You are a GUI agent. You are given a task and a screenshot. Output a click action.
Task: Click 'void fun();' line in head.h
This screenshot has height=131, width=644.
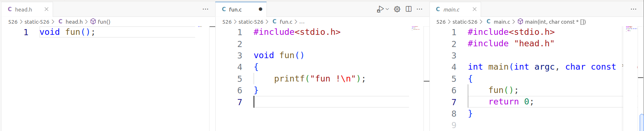pyautogui.click(x=67, y=32)
